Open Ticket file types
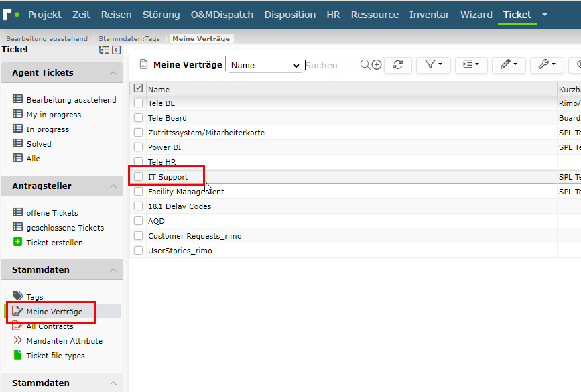 (x=56, y=356)
